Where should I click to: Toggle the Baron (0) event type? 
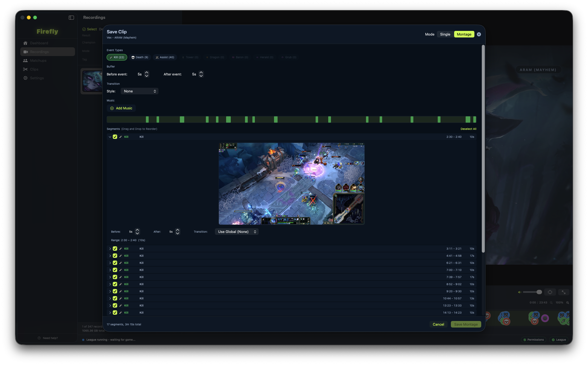(240, 57)
